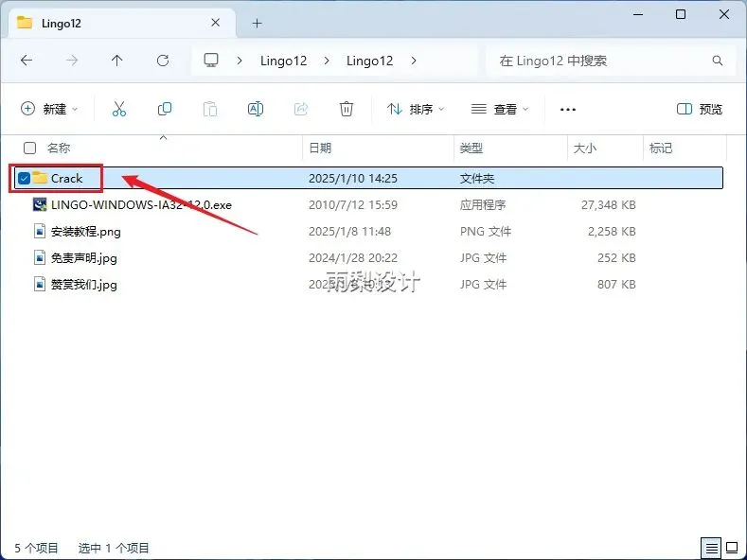Image resolution: width=747 pixels, height=560 pixels.
Task: Click the 5 个项目 status text
Action: point(36,548)
